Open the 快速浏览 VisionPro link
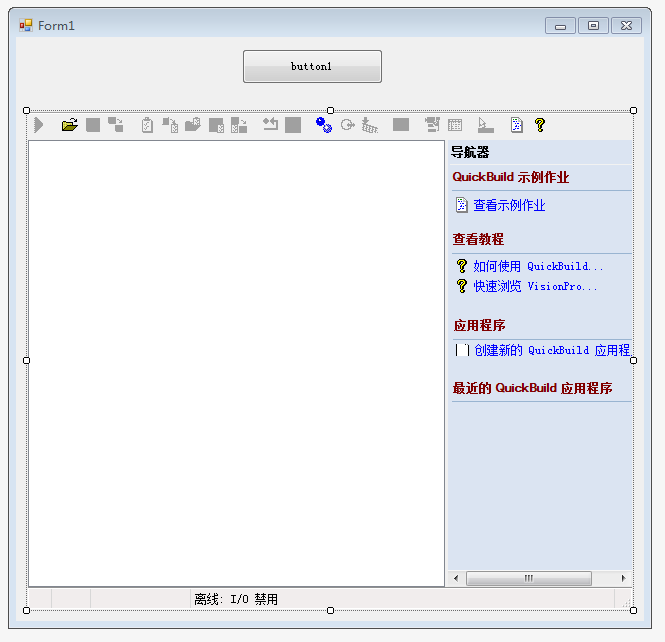Screen dimensions: 665x642 pyautogui.click(x=535, y=286)
